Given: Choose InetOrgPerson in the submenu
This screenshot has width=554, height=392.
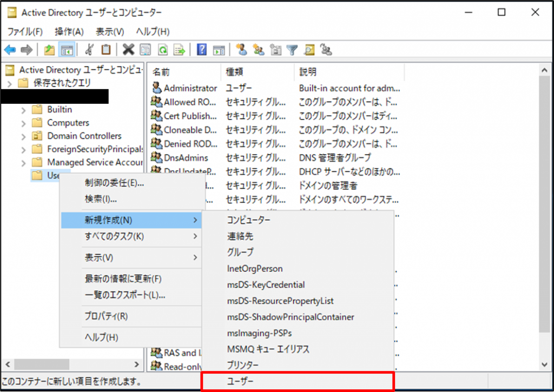Looking at the screenshot, I should click(x=298, y=268).
